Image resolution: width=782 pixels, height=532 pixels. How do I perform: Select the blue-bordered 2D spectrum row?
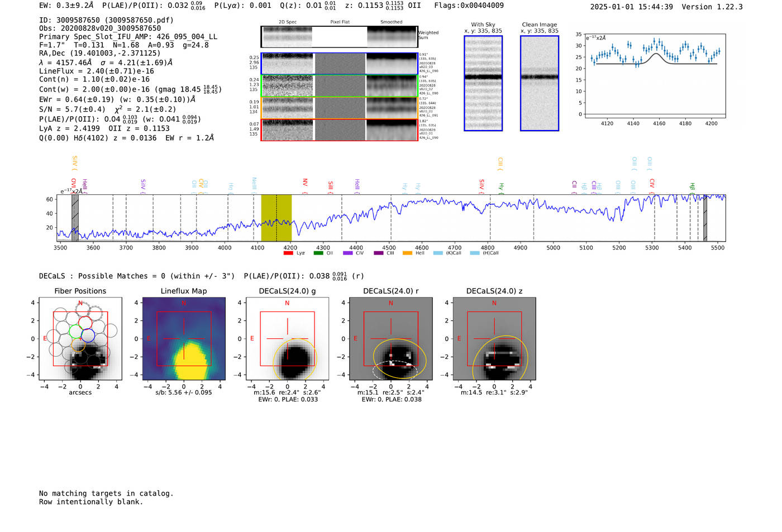click(x=340, y=64)
